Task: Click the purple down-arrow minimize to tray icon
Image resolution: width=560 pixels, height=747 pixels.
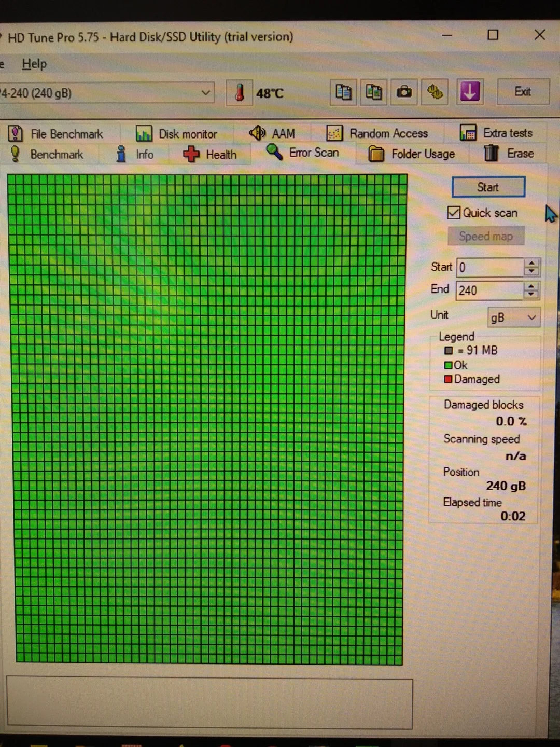Action: pos(470,92)
